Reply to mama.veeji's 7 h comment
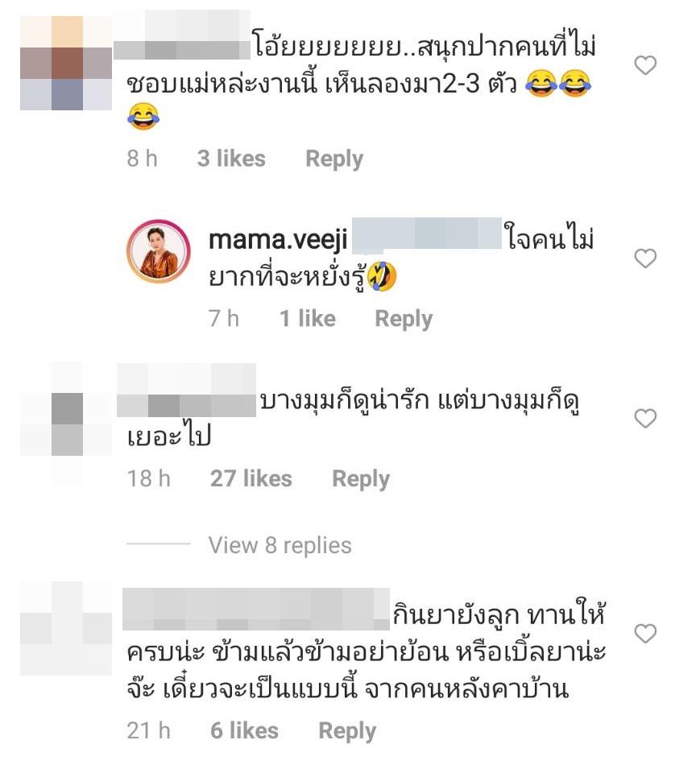700x769 pixels. point(404,319)
